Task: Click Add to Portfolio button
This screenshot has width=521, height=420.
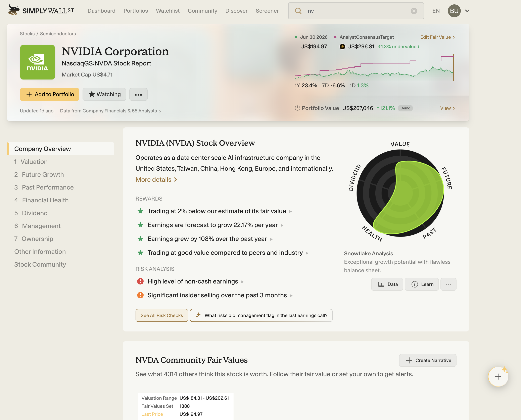Action: tap(50, 94)
